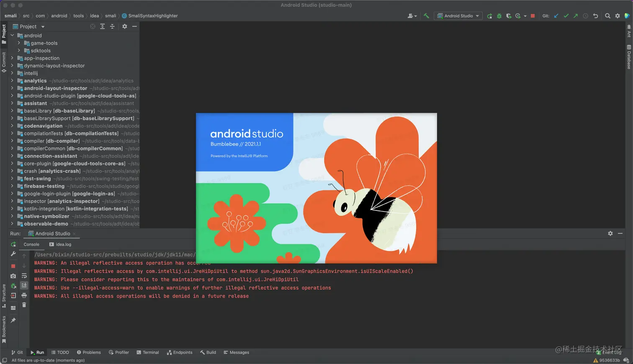Viewport: 633px width, 364px height.
Task: Expand all nodes in Project panel
Action: [103, 26]
